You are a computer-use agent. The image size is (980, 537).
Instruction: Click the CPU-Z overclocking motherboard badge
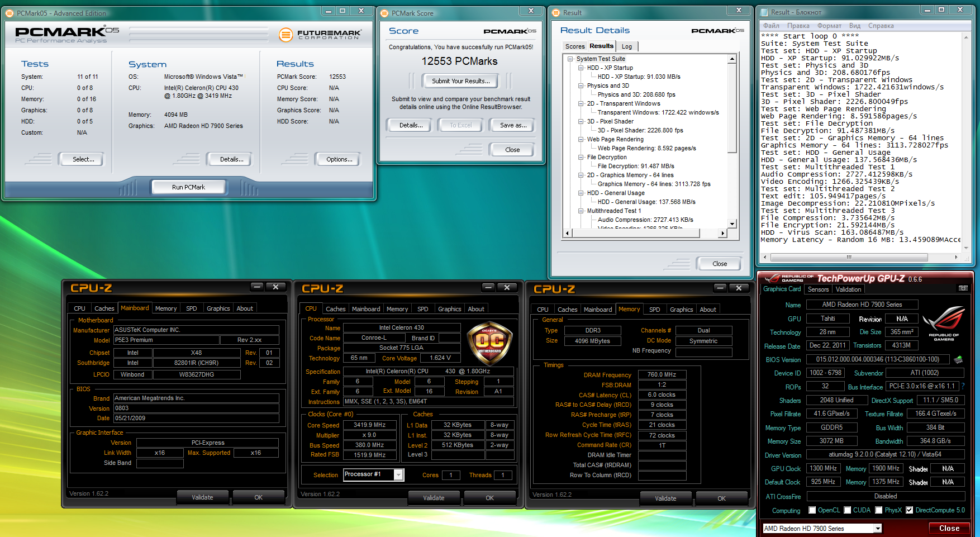point(489,343)
